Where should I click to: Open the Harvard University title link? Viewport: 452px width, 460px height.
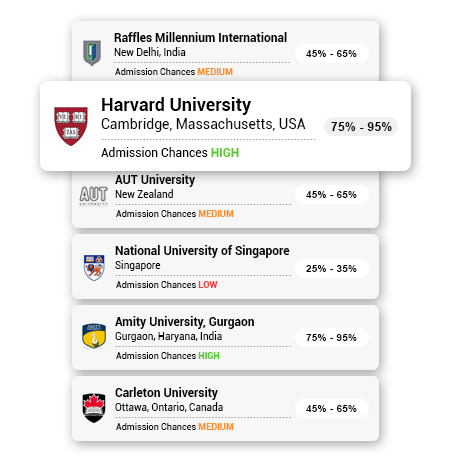point(176,105)
